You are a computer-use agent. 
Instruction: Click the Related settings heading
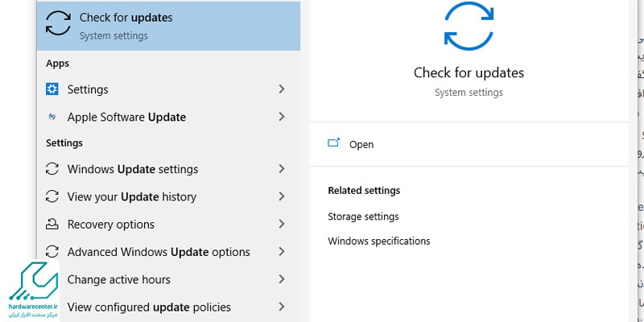coord(364,191)
